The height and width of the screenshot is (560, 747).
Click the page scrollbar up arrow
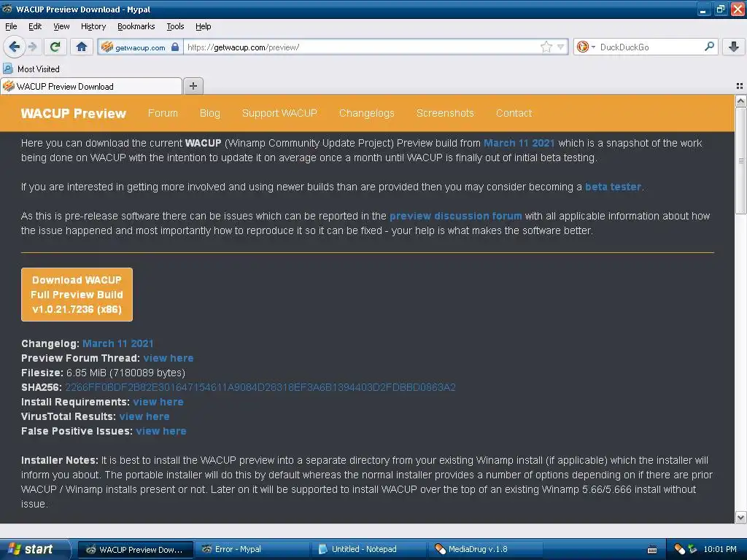click(740, 101)
